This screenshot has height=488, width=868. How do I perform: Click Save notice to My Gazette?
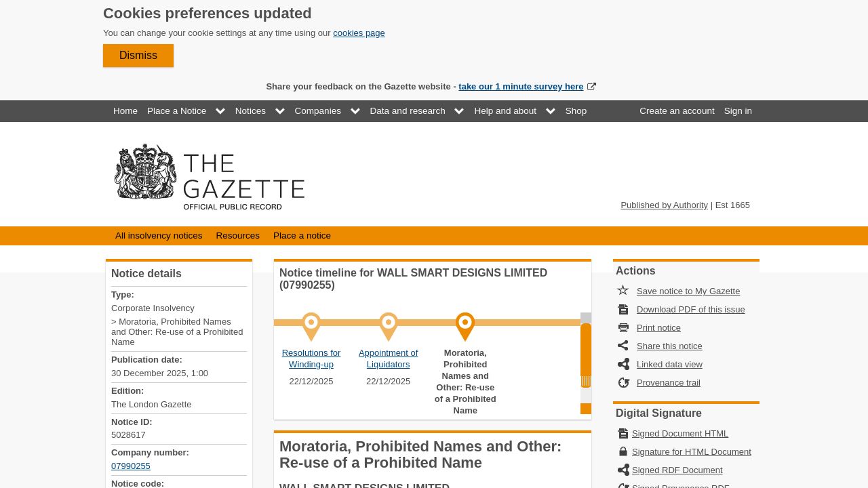click(688, 291)
